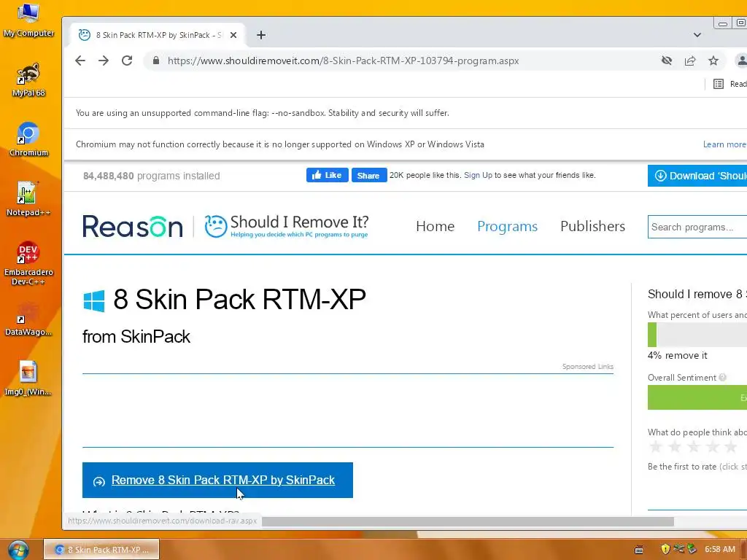Open the Chromium desktop shortcut
Screen dimensions: 747x560
pyautogui.click(x=28, y=139)
